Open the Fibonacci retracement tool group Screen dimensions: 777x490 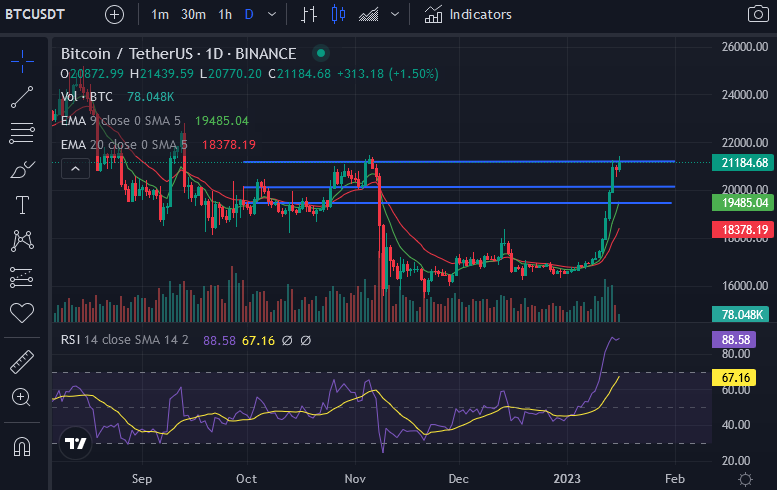tap(22, 133)
